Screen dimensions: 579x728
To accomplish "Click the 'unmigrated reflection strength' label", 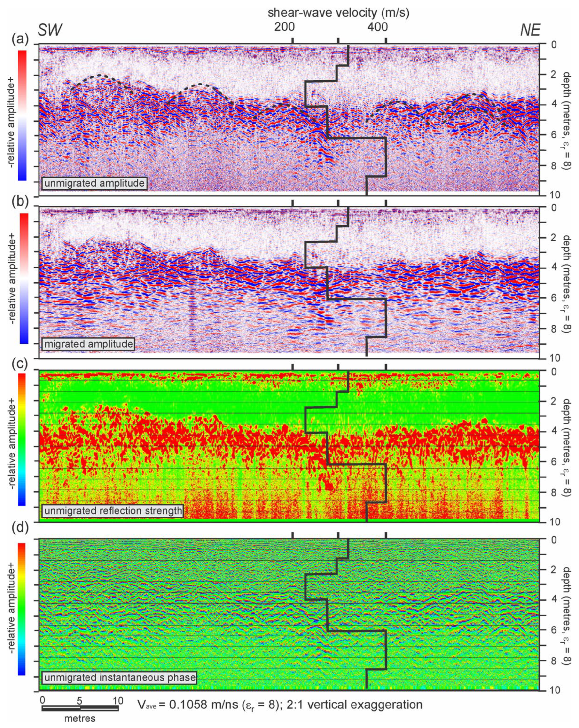I will [x=113, y=511].
